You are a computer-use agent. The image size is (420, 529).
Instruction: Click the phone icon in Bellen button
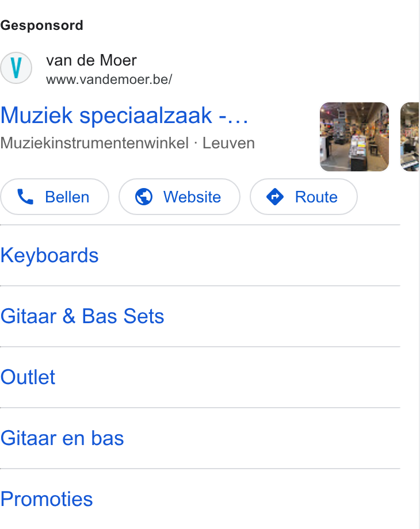[x=25, y=197]
